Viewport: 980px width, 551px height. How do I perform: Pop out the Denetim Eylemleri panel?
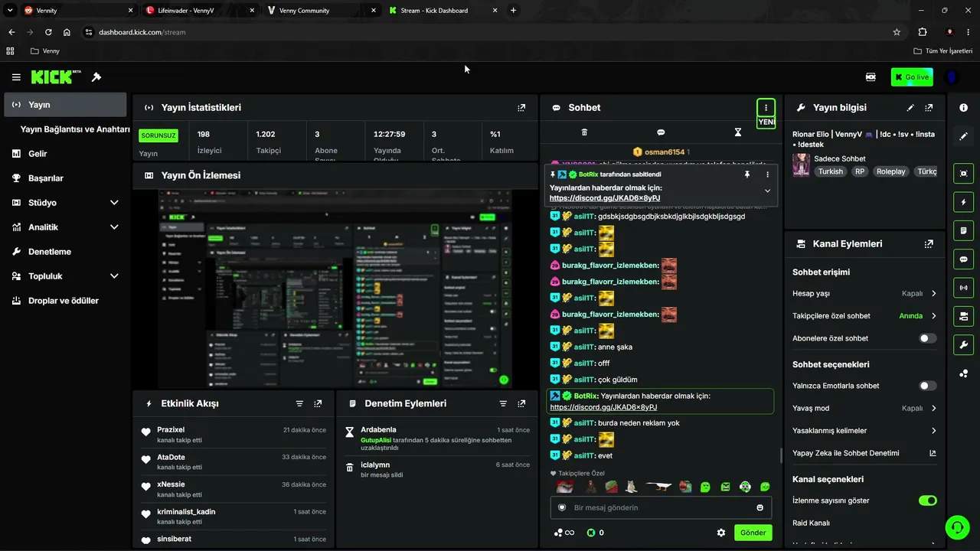click(521, 403)
